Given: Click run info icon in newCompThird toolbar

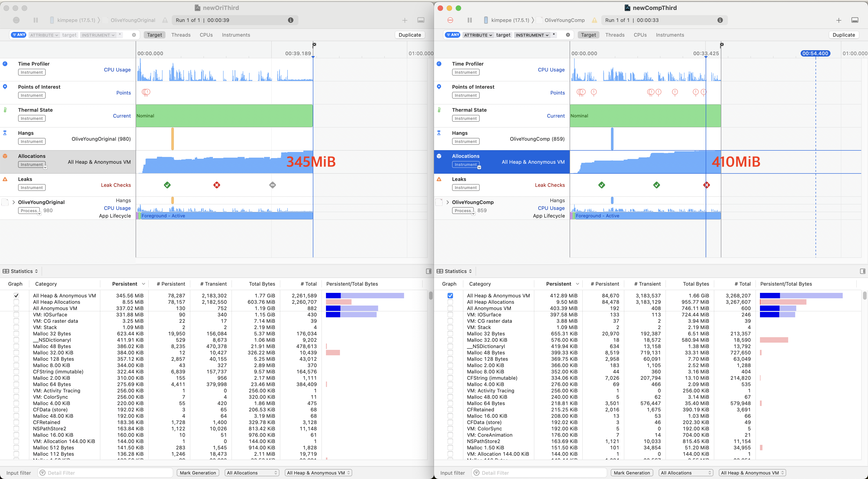Looking at the screenshot, I should [720, 20].
